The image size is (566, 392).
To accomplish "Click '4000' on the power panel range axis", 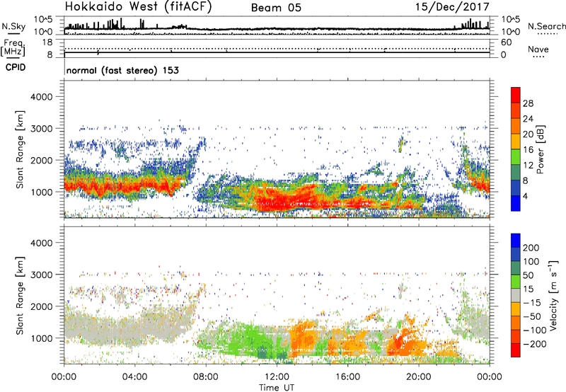I will (42, 97).
